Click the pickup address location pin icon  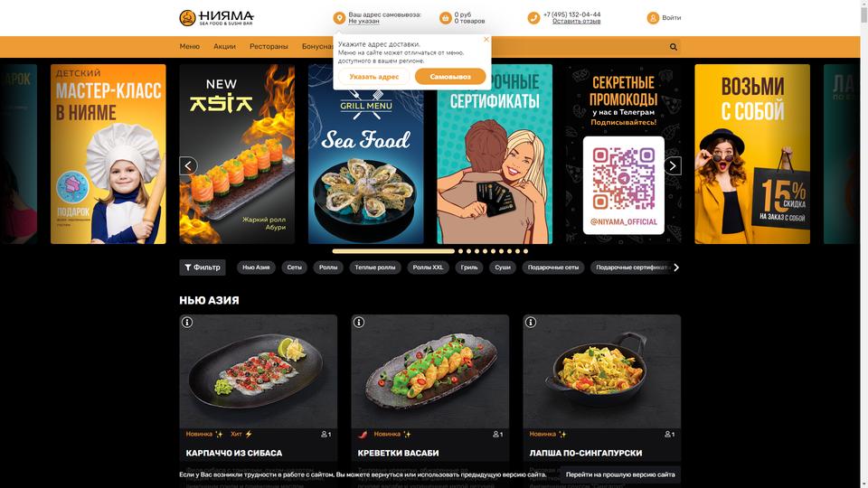pos(339,18)
